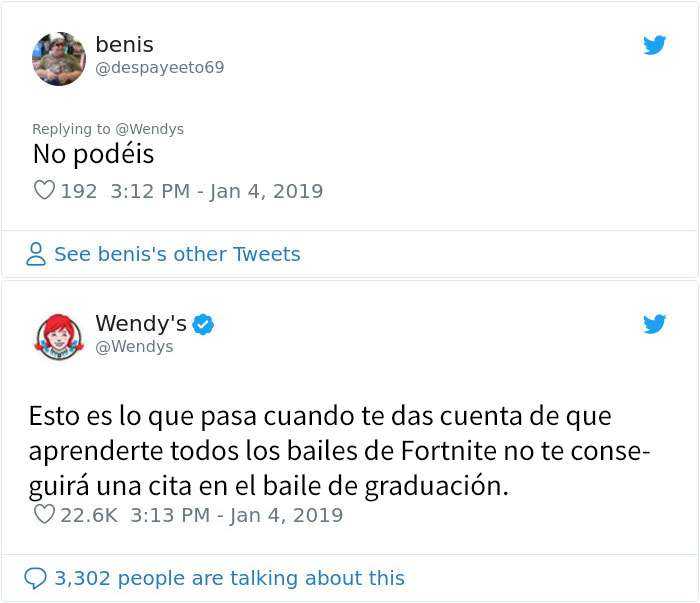Click the speech bubble conversation icon
Viewport: 700px width, 603px height.
click(35, 578)
